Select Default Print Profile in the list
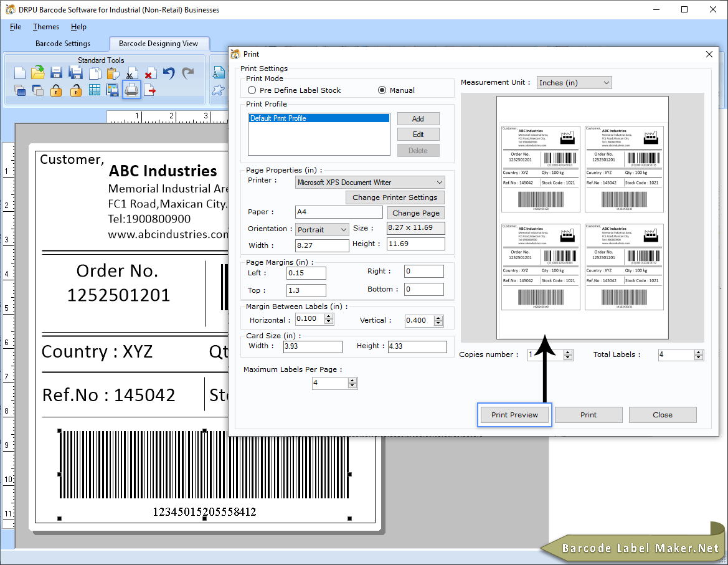The image size is (728, 565). click(318, 118)
